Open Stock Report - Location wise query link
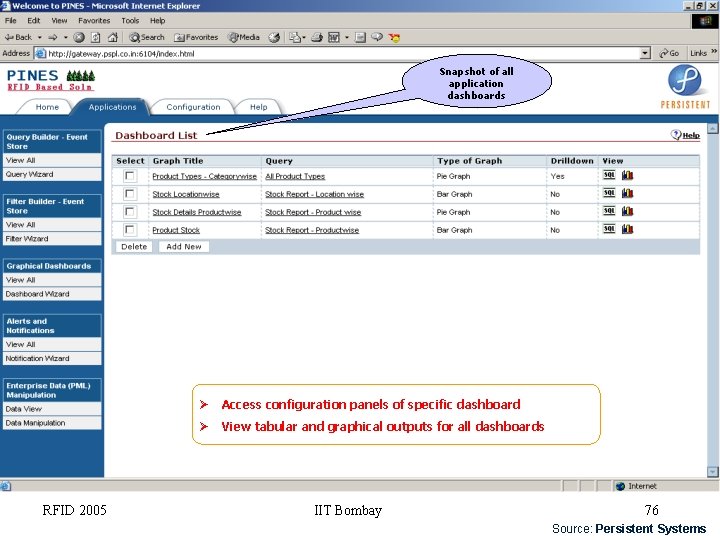This screenshot has width=720, height=540. coord(315,194)
